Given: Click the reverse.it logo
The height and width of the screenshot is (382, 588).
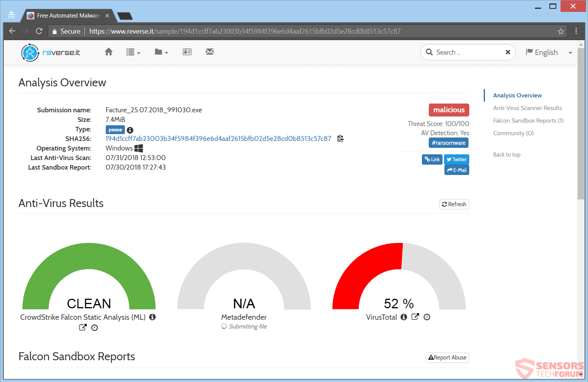Looking at the screenshot, I should tap(50, 52).
